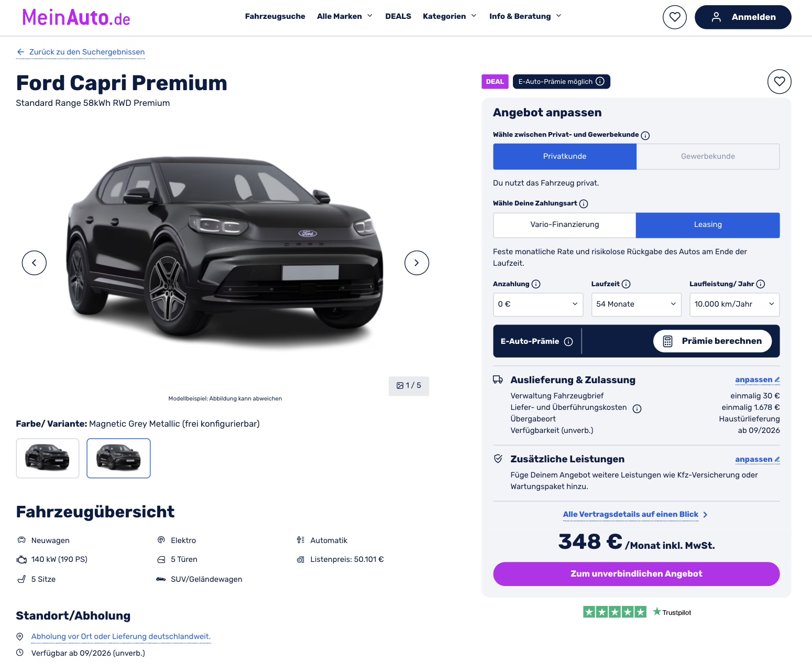Show info icon next to Laufzeit
The width and height of the screenshot is (812, 672).
(626, 284)
